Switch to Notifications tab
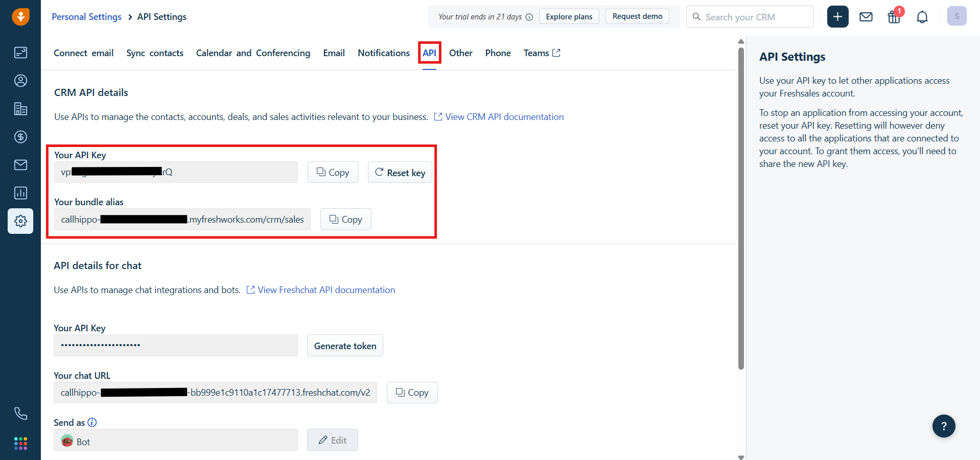980x460 pixels. 384,53
